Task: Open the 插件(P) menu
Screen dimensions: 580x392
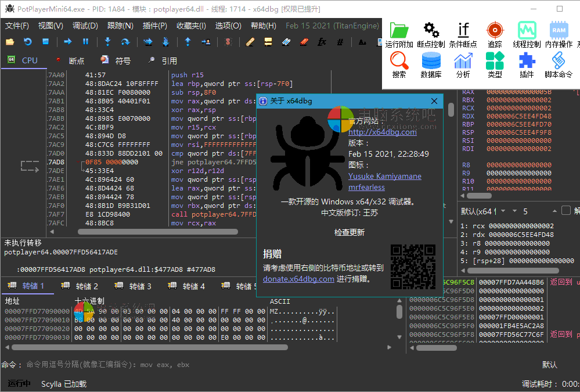Action: (154, 26)
